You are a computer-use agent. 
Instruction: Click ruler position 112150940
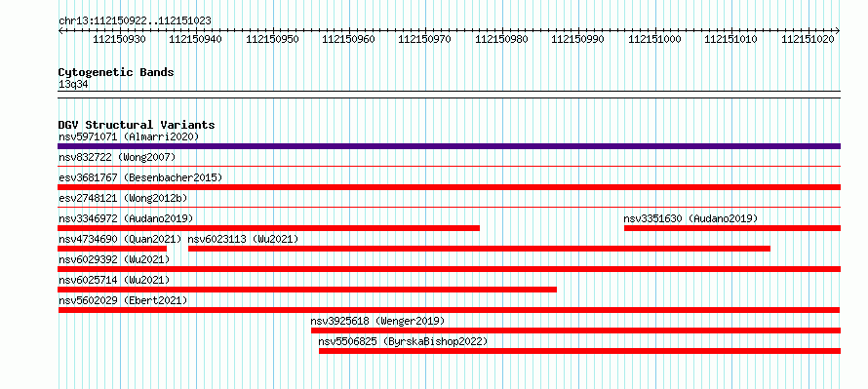click(x=196, y=39)
